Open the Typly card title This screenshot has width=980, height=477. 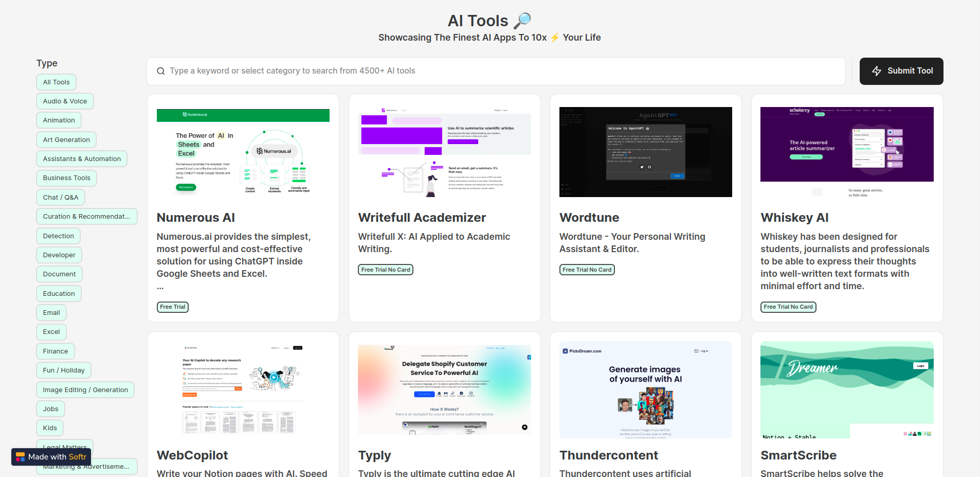pos(374,456)
